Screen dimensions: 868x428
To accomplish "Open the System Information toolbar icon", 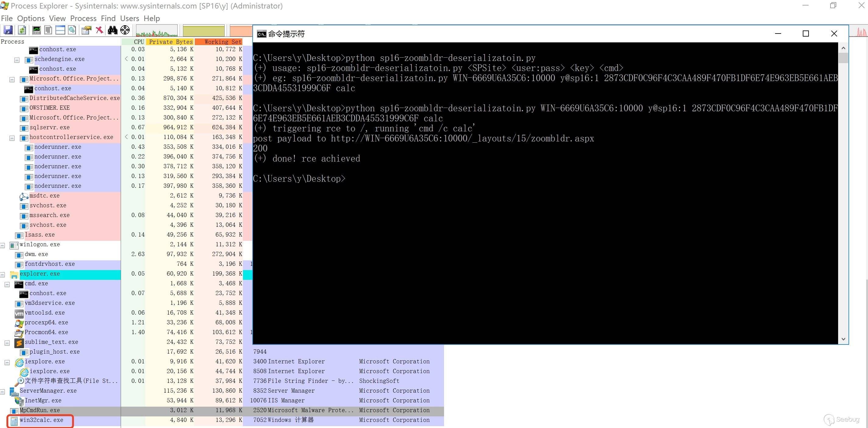I will click(36, 30).
